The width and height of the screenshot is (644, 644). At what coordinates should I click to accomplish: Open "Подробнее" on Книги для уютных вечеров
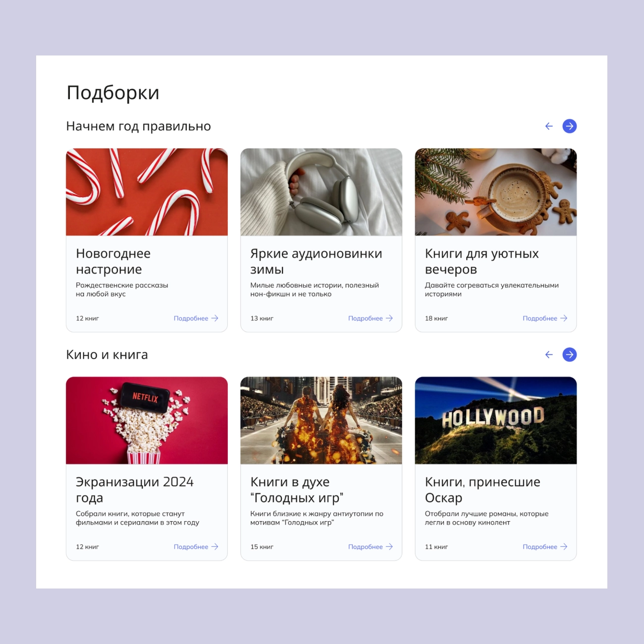[545, 319]
